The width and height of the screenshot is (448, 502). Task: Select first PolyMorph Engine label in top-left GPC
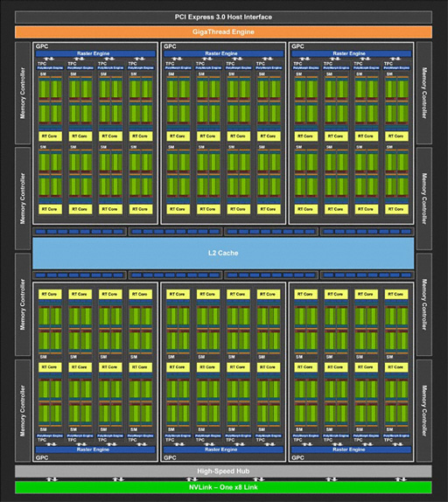(50, 68)
